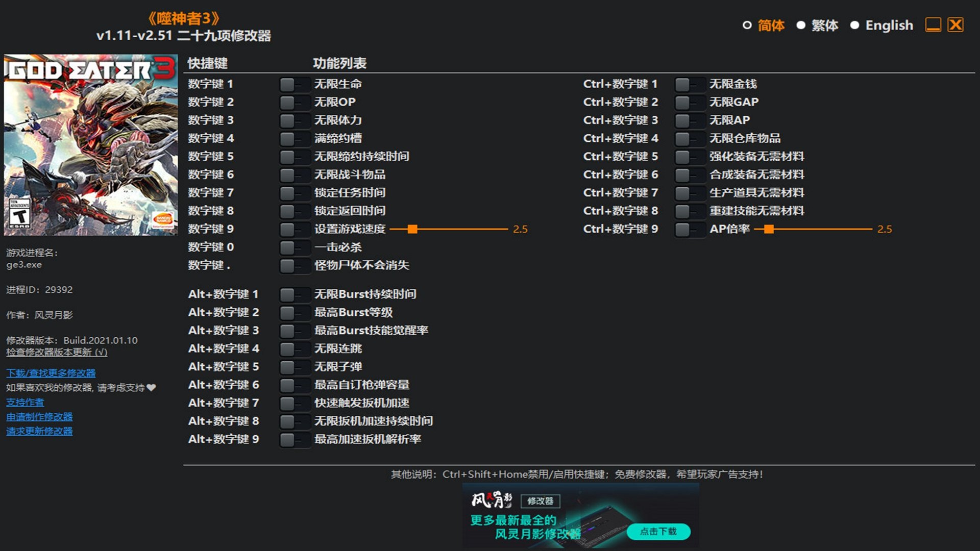Switch on 无限子弹 (infinite bullets)
Image resolution: width=980 pixels, height=551 pixels.
click(x=295, y=367)
